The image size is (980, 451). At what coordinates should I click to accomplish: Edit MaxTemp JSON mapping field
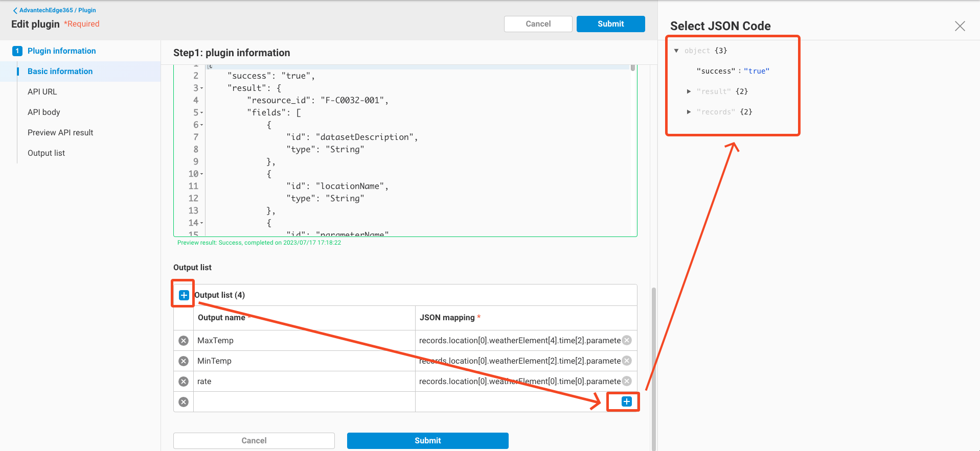519,341
